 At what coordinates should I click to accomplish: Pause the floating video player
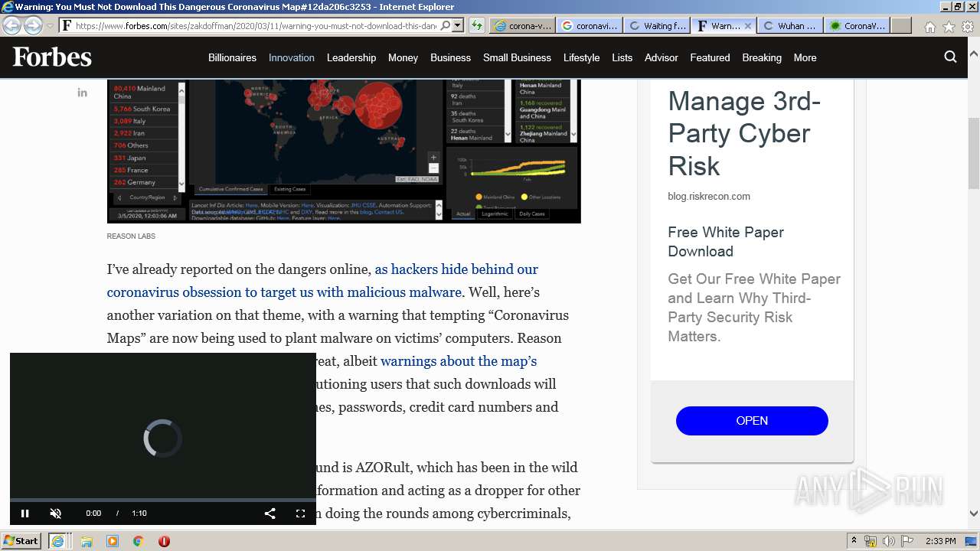coord(24,514)
